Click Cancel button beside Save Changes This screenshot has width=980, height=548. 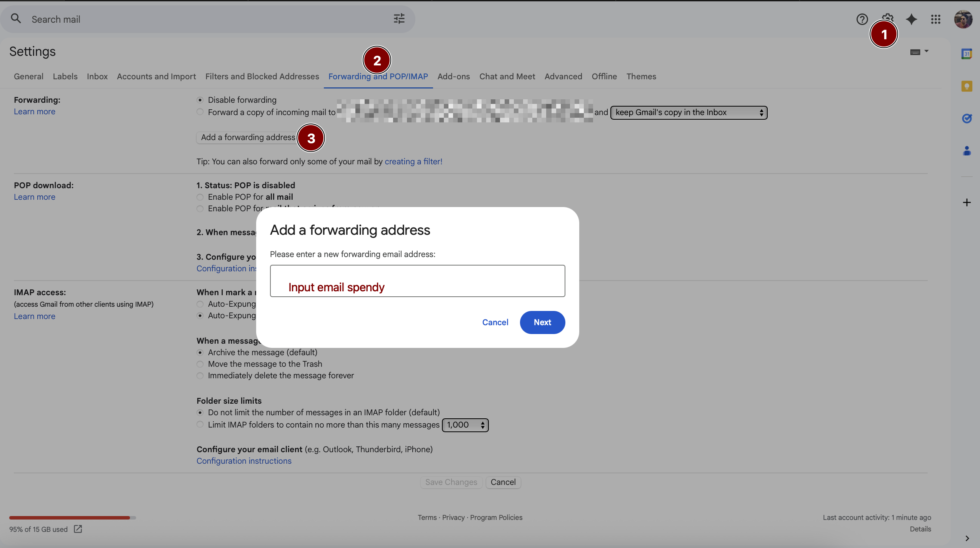(503, 482)
